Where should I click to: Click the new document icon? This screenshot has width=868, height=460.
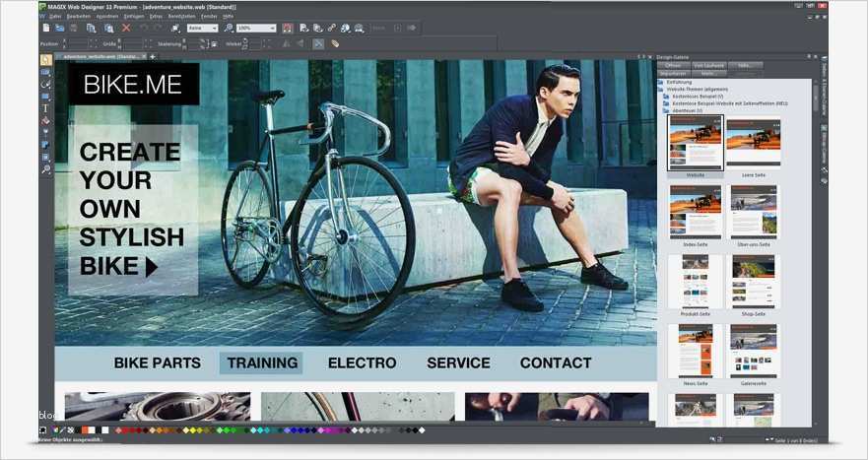[x=46, y=28]
